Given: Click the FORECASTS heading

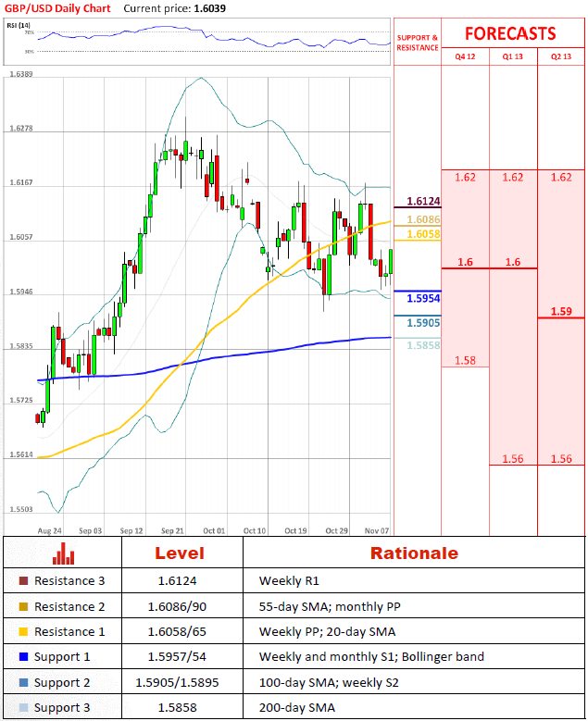Looking at the screenshot, I should (510, 34).
